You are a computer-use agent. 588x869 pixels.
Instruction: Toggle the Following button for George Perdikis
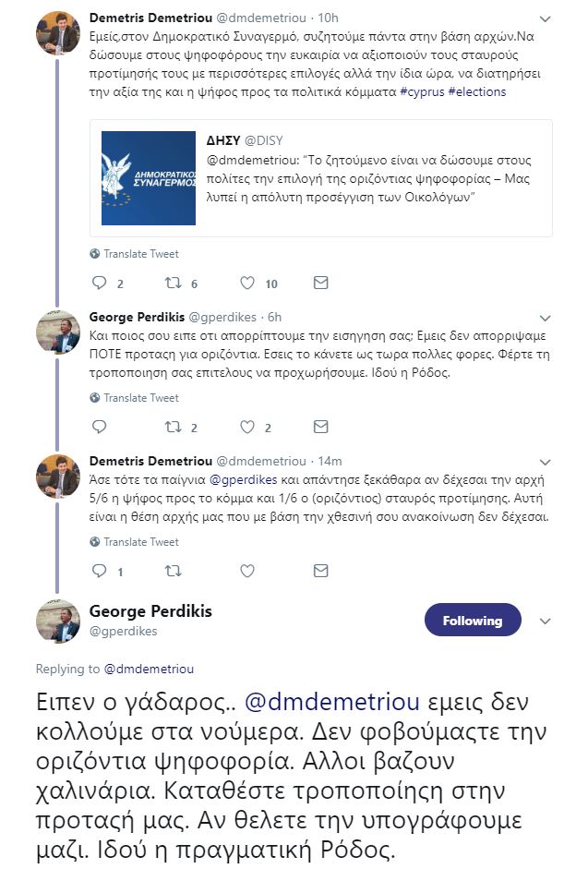click(472, 621)
